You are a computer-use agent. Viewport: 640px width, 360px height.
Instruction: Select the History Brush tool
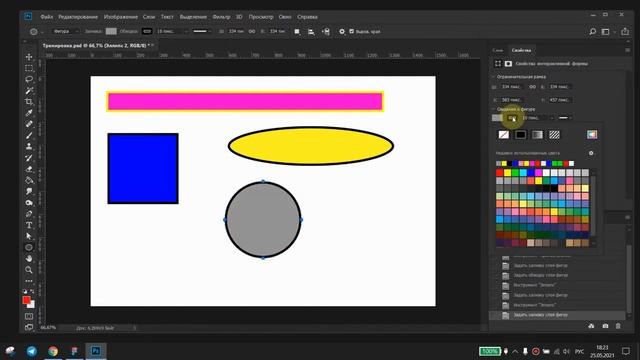click(29, 158)
